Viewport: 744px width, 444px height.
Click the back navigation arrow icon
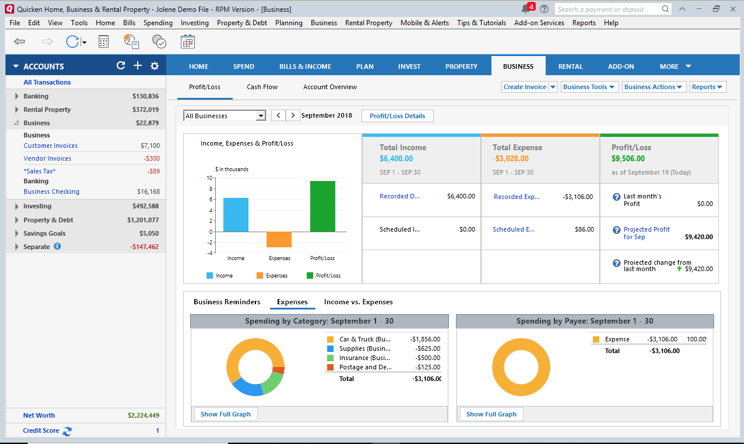[x=19, y=42]
